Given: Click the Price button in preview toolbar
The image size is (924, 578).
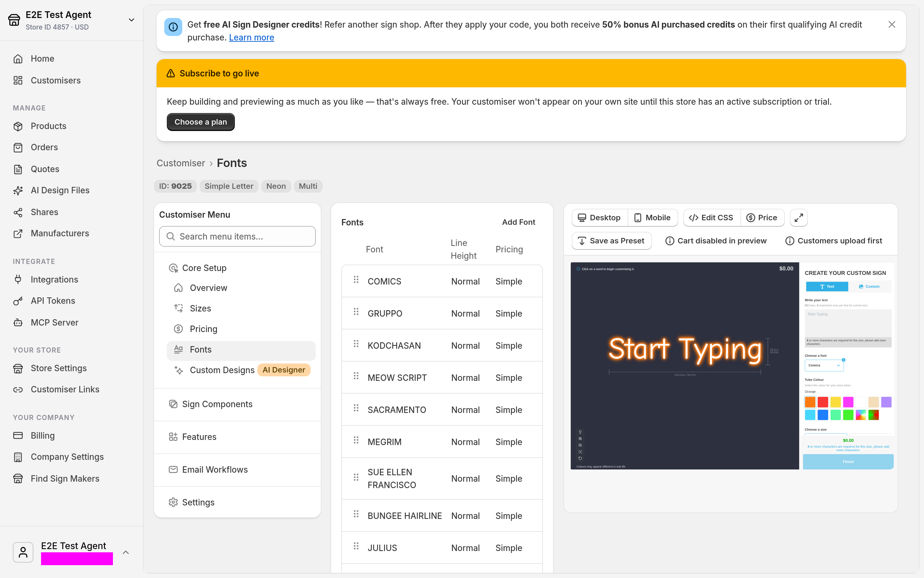Looking at the screenshot, I should 762,217.
